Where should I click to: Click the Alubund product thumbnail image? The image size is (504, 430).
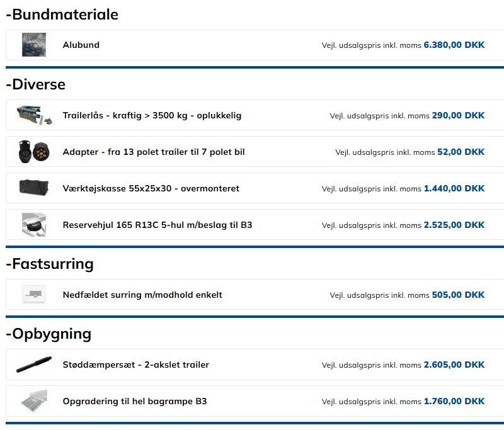[x=34, y=45]
